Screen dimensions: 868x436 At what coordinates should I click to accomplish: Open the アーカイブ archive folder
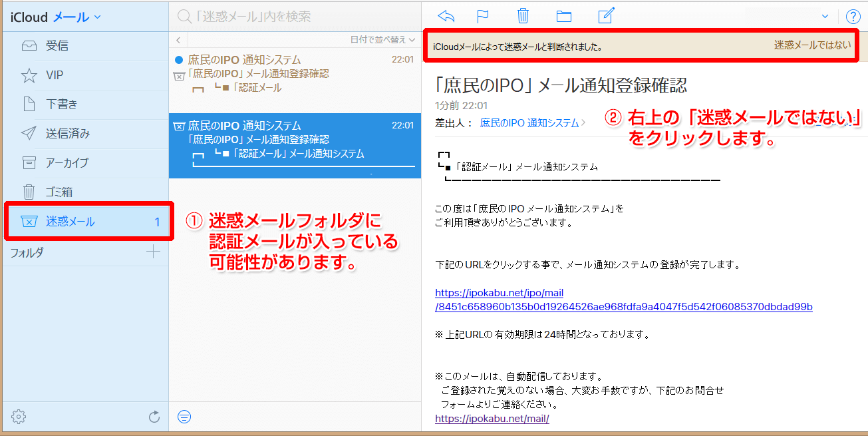coord(86,163)
